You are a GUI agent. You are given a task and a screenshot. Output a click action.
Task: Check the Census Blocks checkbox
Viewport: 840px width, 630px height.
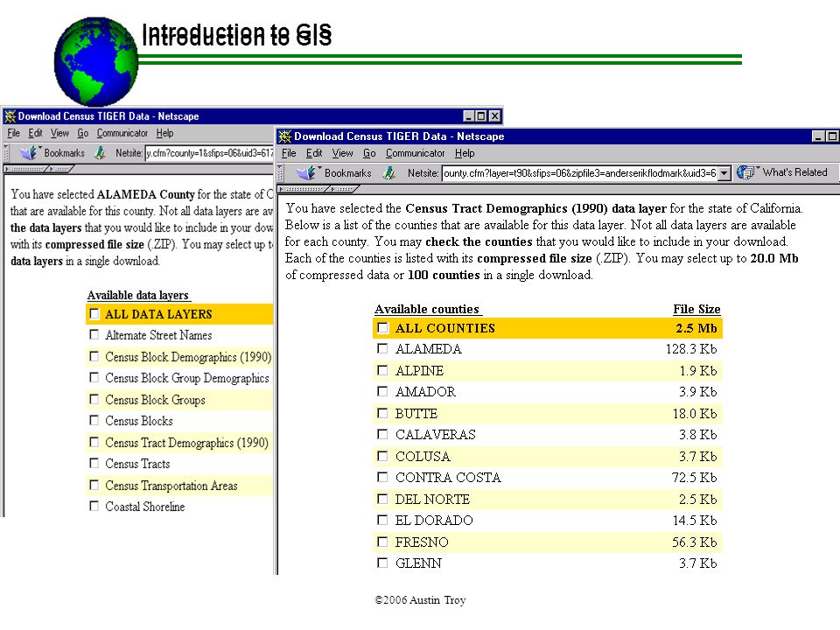pos(94,421)
